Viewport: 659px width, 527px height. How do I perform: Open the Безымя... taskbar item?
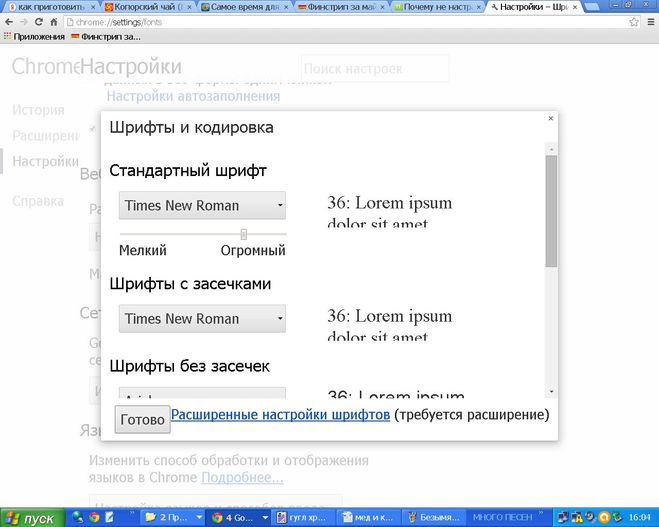point(435,518)
